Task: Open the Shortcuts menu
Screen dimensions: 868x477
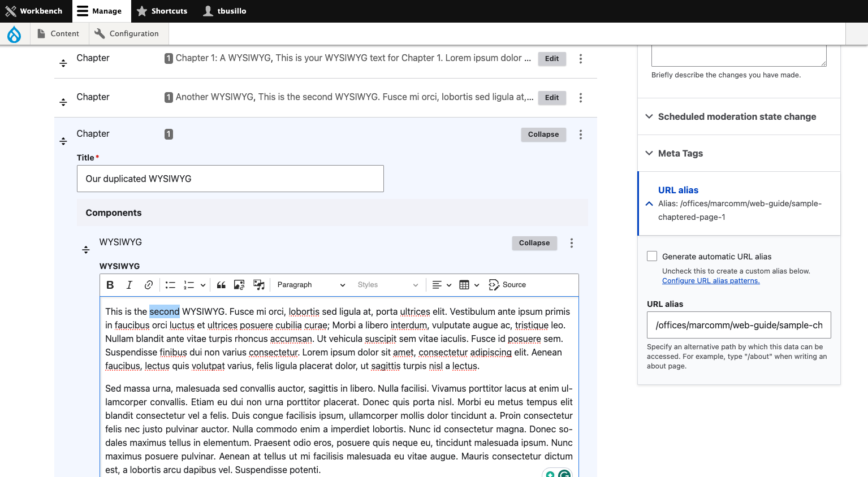Action: (162, 11)
